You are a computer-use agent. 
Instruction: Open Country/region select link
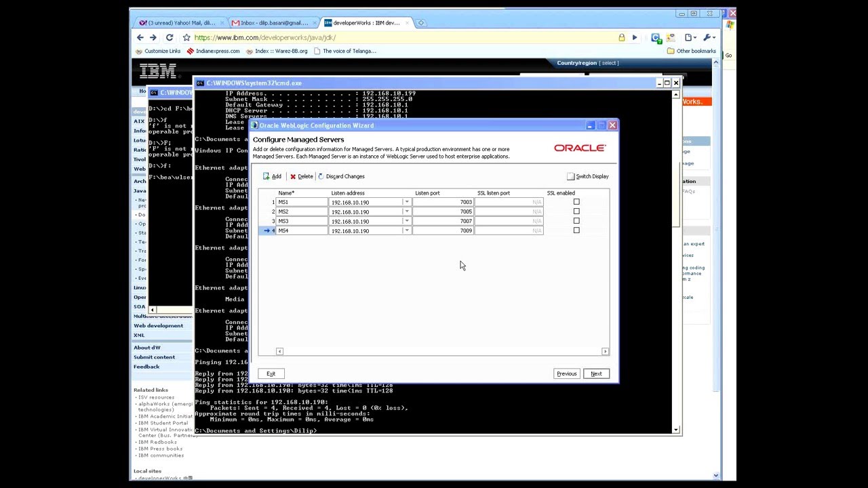[609, 63]
